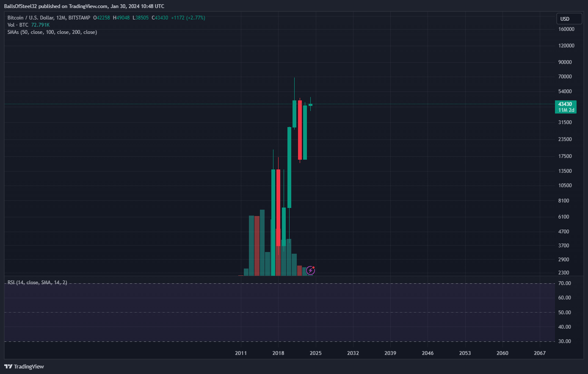Click the open price value O42258
The width and height of the screenshot is (588, 374).
[x=102, y=17]
